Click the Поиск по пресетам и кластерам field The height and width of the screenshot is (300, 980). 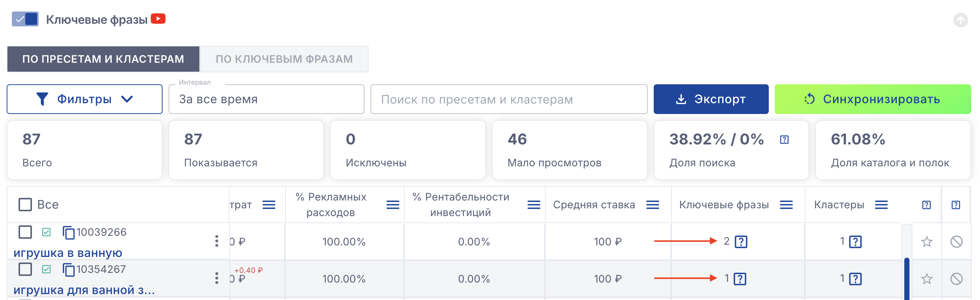pos(509,99)
